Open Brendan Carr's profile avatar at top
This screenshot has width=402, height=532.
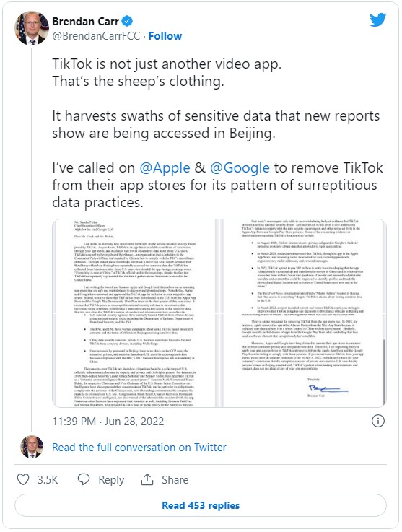coord(32,28)
